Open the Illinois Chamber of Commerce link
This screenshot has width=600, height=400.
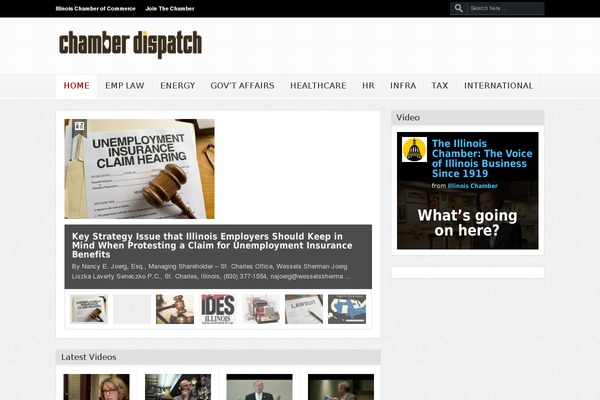pyautogui.click(x=96, y=8)
